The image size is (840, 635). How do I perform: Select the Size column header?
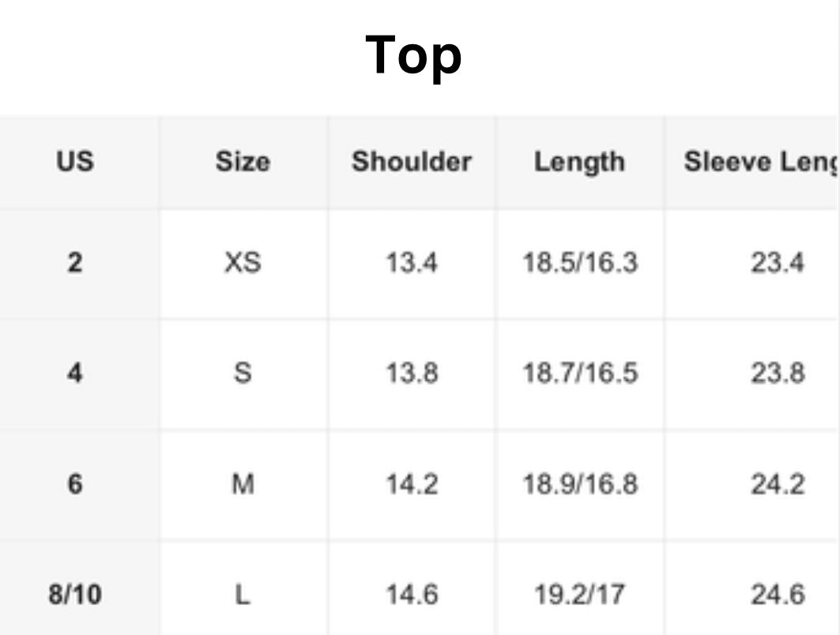click(243, 162)
